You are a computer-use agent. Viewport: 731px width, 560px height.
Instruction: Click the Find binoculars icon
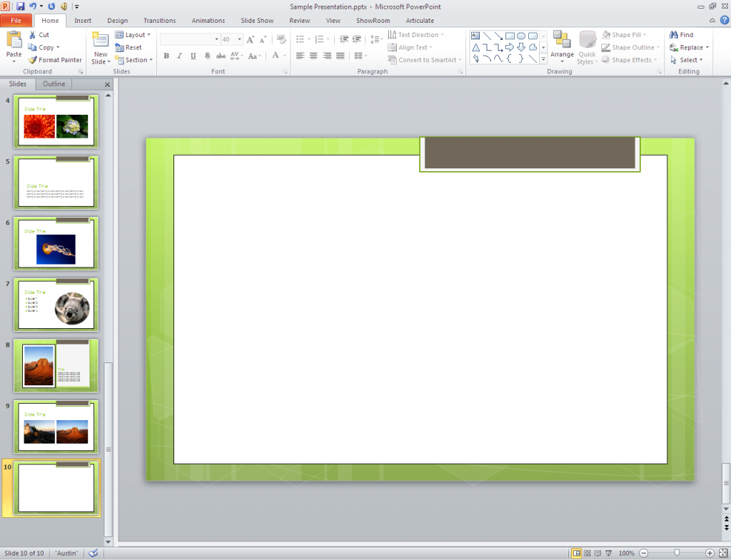(x=674, y=34)
